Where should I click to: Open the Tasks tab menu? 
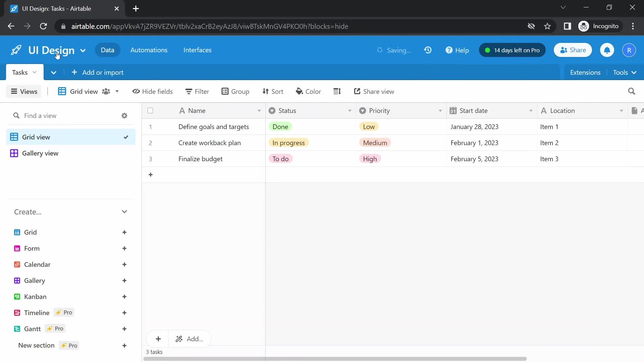[34, 72]
